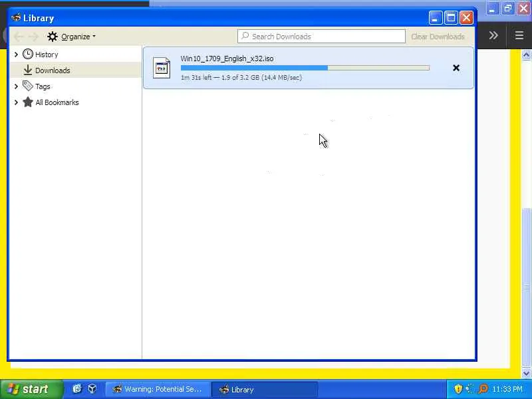This screenshot has width=532, height=399.
Task: Click the taskbar clock showing 11:33 PM
Action: tap(507, 389)
